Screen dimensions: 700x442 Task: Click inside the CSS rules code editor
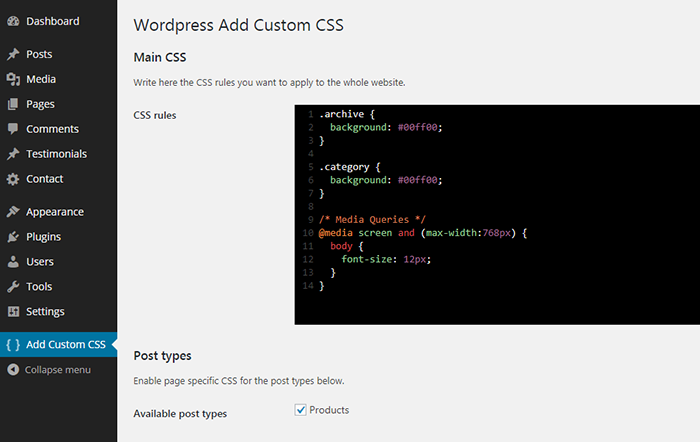pyautogui.click(x=497, y=215)
